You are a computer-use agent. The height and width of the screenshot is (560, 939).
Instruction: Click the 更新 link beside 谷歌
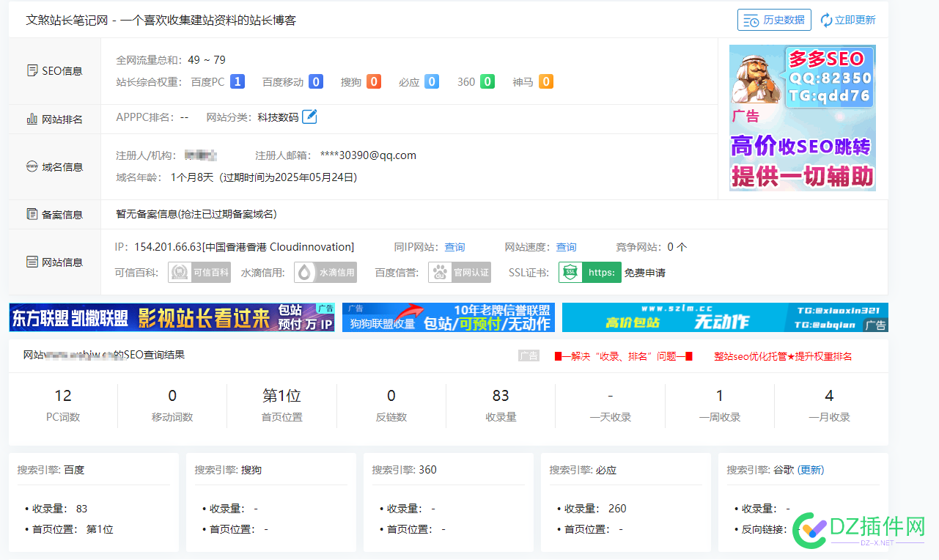pos(810,470)
